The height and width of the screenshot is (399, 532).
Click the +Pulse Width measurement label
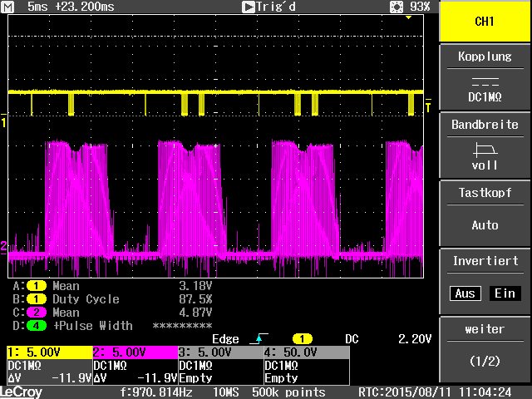coord(93,326)
